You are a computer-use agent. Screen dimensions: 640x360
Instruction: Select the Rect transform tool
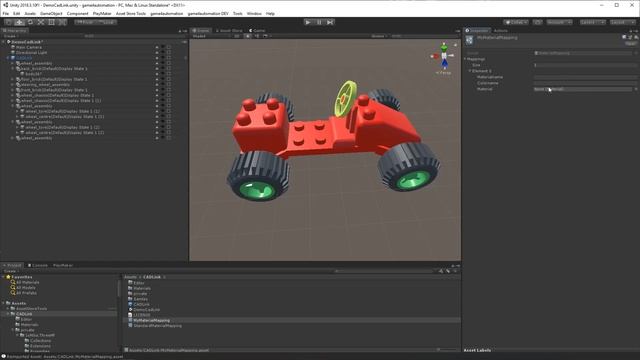point(51,22)
